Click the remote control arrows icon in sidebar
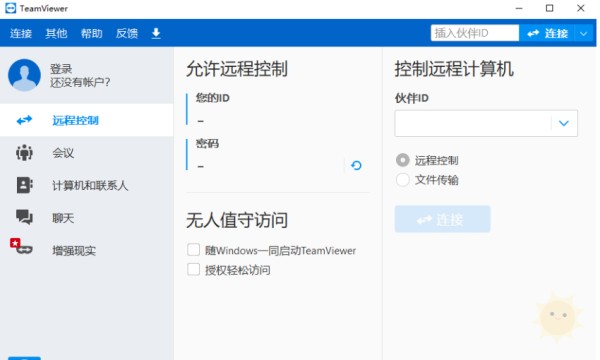 point(24,121)
